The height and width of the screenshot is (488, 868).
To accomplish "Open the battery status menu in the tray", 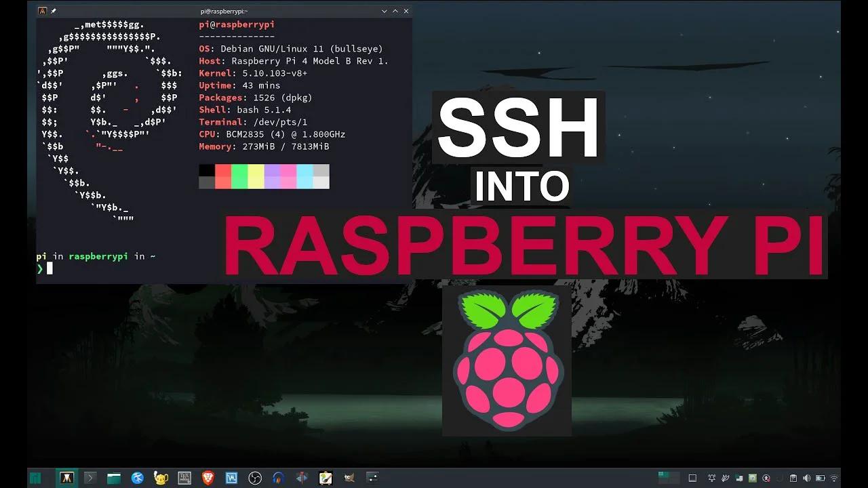I will [821, 478].
